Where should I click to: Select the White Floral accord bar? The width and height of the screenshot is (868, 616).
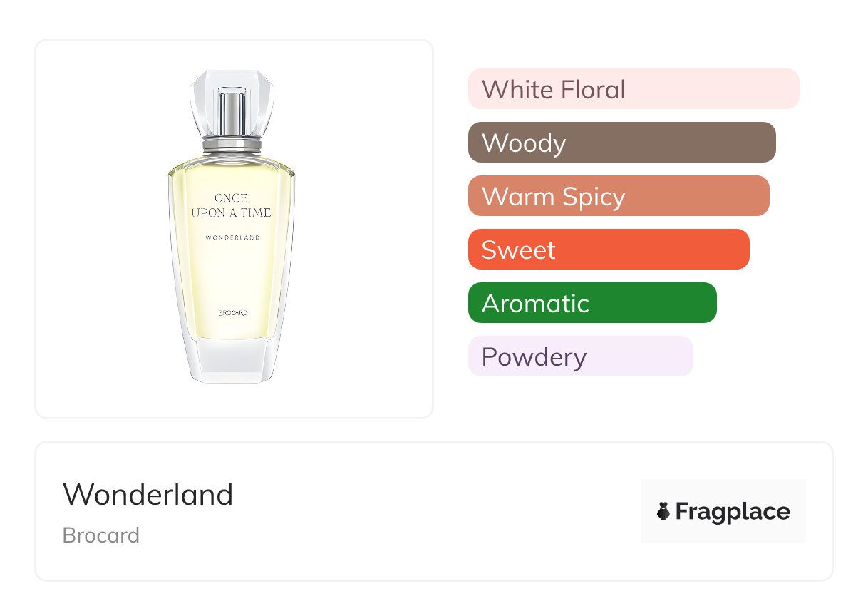(x=633, y=89)
